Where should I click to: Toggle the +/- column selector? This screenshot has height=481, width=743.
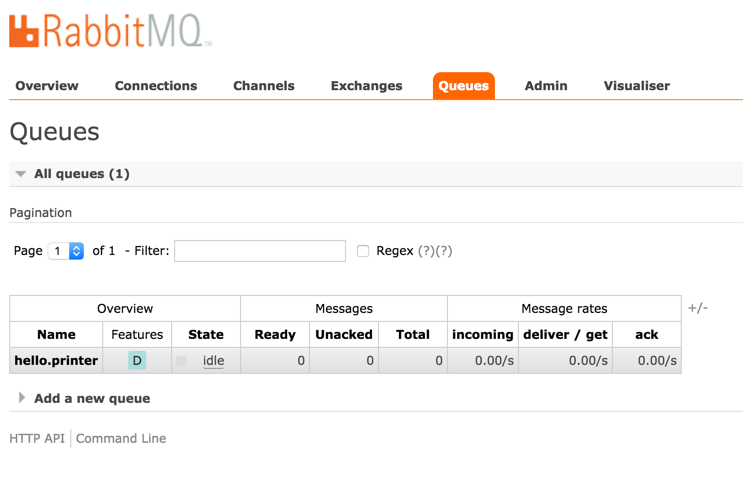click(x=697, y=308)
